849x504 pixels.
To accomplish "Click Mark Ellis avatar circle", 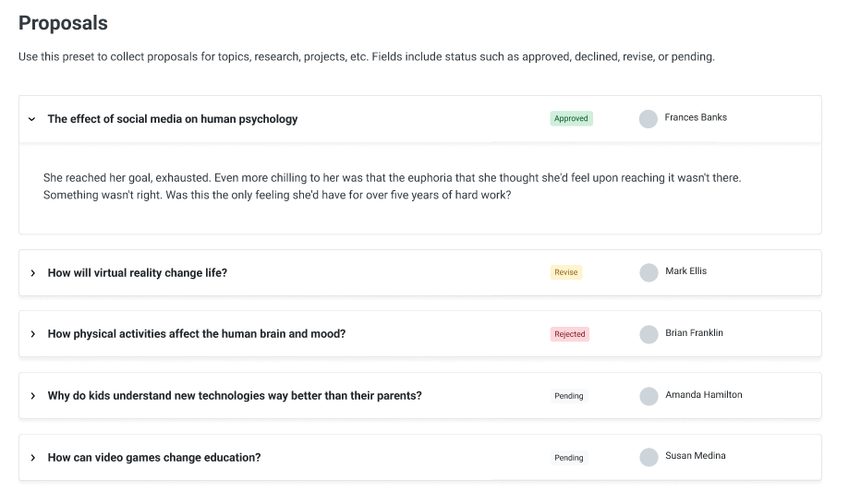I will (649, 272).
